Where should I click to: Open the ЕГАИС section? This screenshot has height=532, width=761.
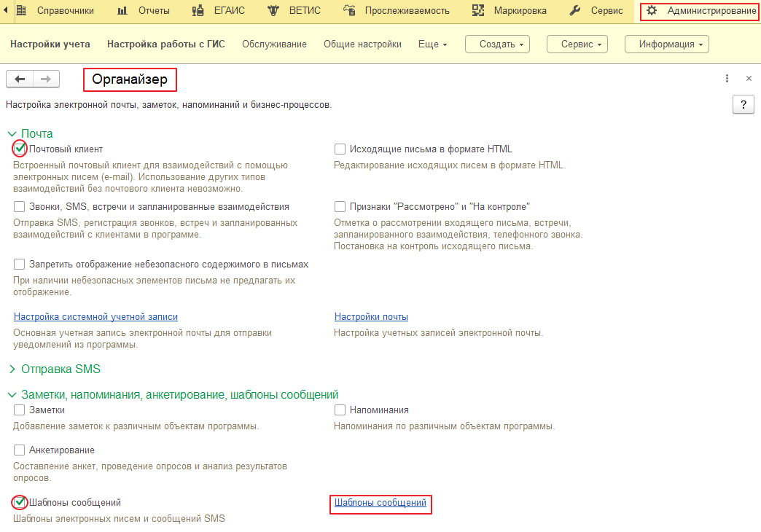click(x=219, y=11)
